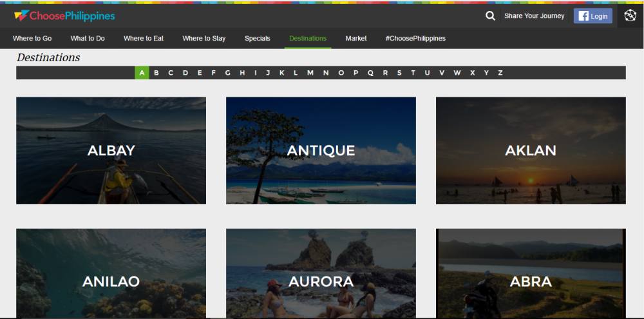Open the search magnifier icon

click(x=490, y=16)
